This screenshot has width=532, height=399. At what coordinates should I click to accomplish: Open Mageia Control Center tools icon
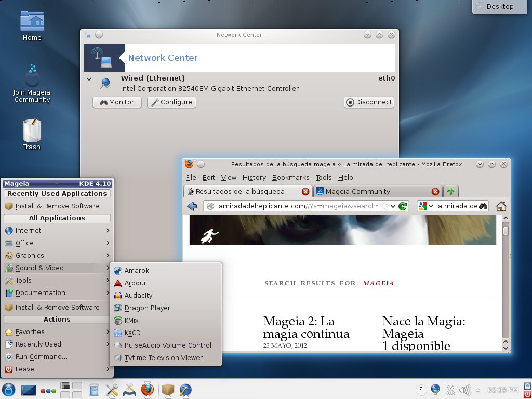[112, 390]
